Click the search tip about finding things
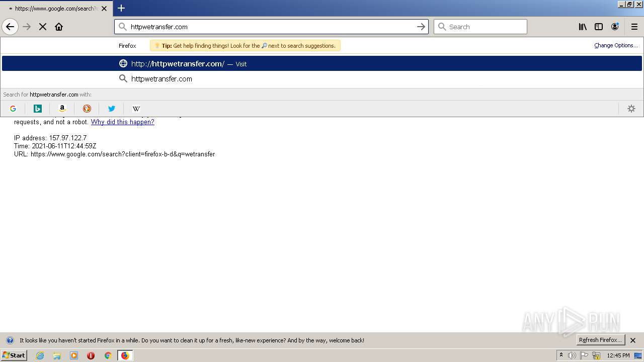 [245, 45]
